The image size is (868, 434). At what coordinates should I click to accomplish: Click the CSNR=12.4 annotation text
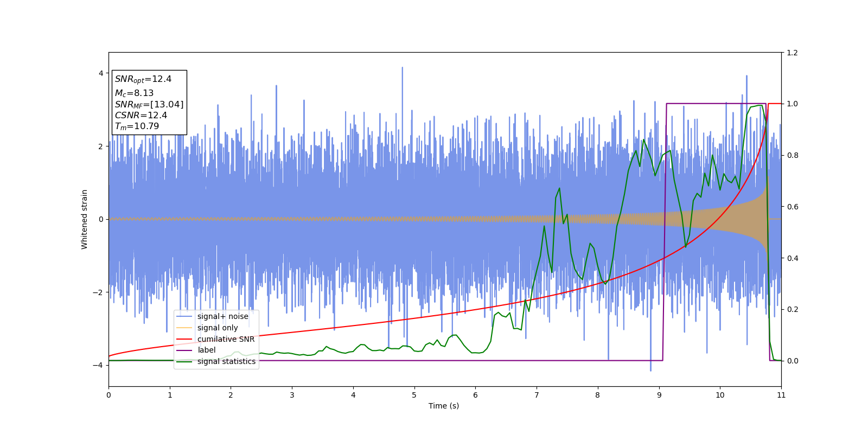click(x=141, y=116)
